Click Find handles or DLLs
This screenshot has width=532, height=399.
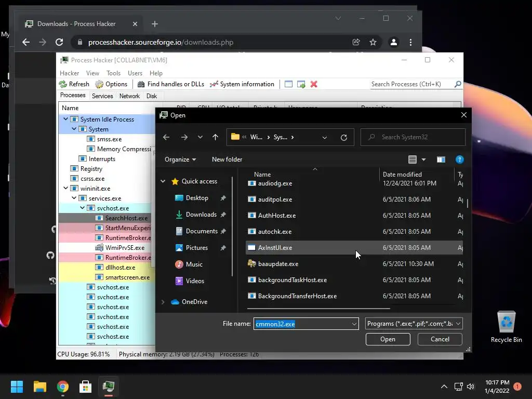point(170,84)
